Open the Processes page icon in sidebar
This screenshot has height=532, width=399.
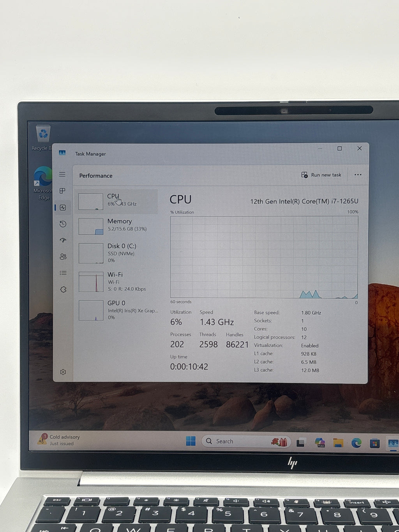(62, 191)
